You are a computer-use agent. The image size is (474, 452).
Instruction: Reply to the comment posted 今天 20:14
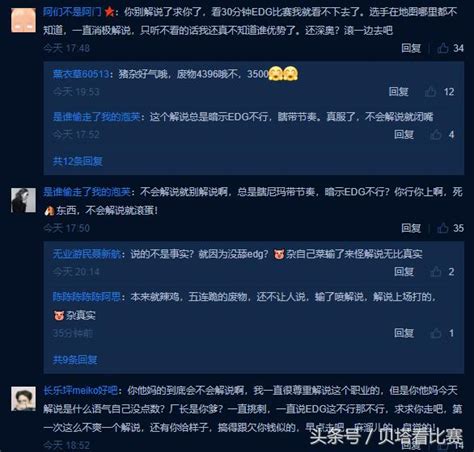[x=404, y=272]
